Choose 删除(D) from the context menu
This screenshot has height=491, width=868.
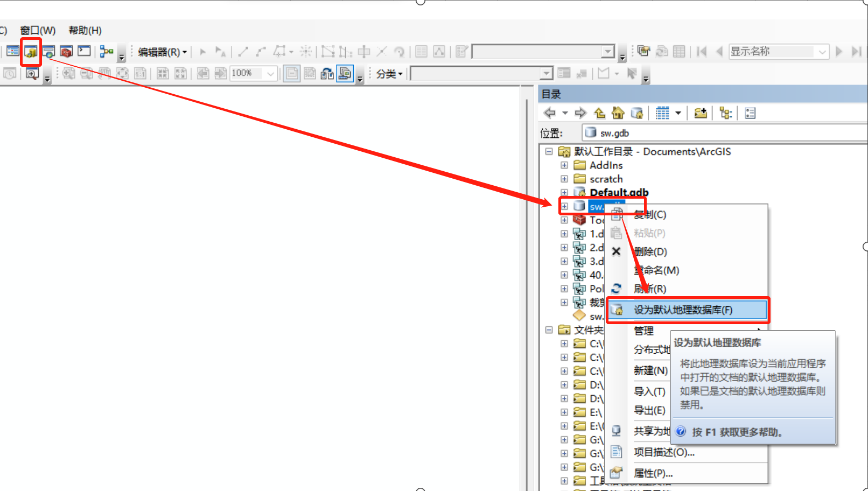tap(687, 252)
